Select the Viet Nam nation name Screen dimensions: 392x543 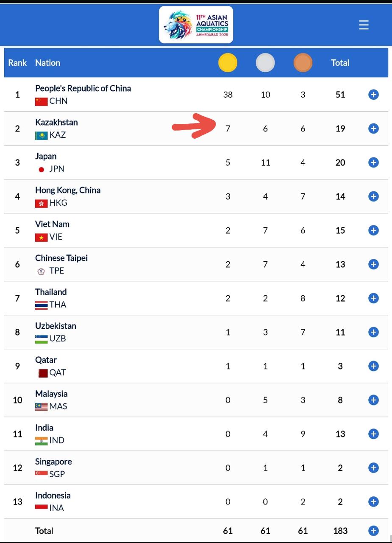52,224
